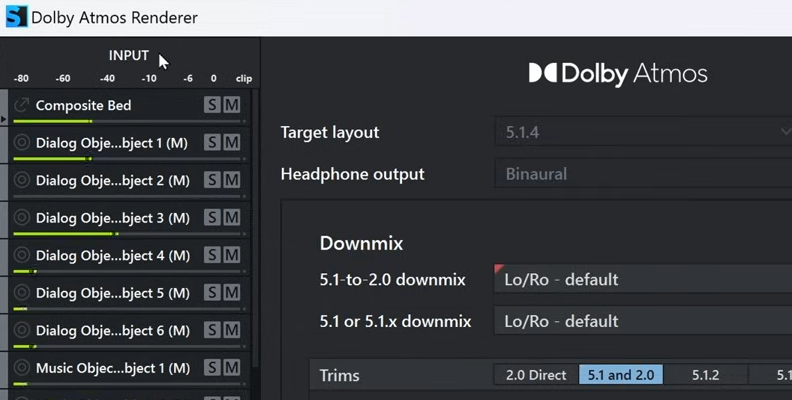Open the Target layout dropdown
792x400 pixels.
(x=642, y=132)
